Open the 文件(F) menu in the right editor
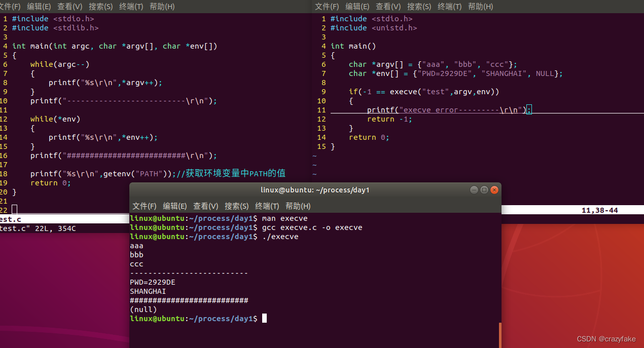Viewport: 644px width, 348px height. pyautogui.click(x=327, y=7)
